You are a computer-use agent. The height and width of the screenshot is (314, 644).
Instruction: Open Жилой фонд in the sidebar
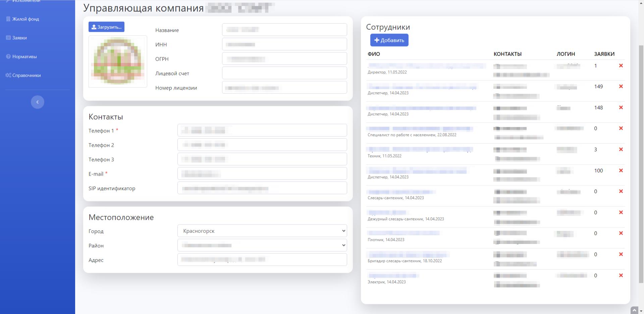[25, 19]
